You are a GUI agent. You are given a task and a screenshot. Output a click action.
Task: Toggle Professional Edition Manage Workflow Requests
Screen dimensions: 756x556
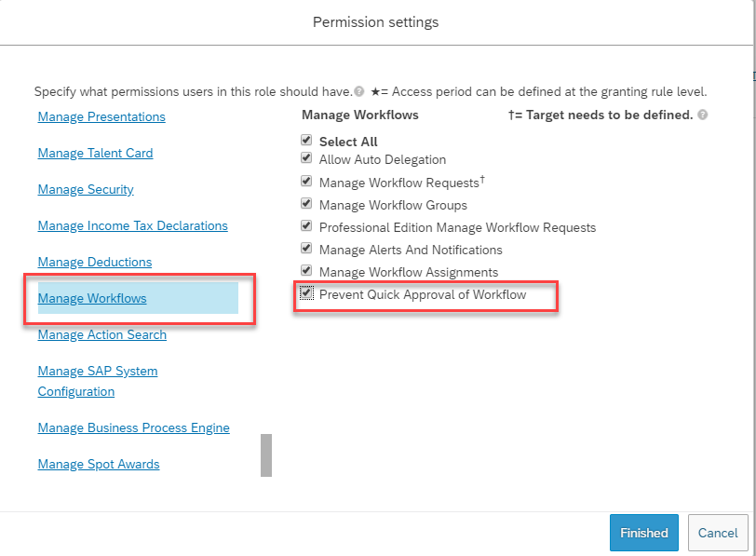pyautogui.click(x=306, y=225)
